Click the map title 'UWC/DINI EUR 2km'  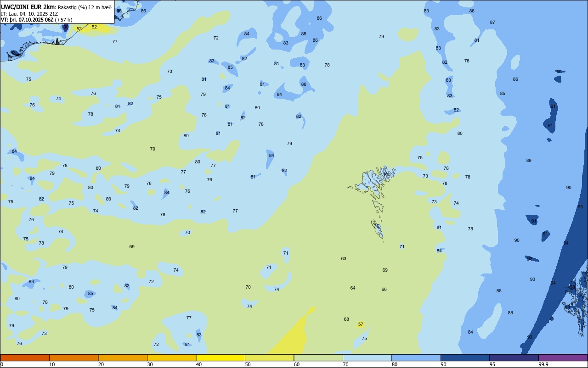click(x=28, y=7)
